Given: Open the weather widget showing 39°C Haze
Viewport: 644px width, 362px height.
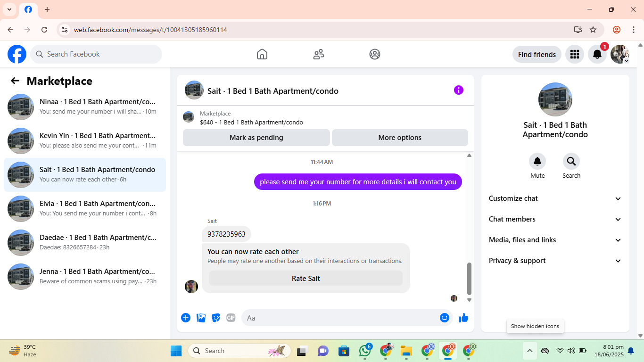Looking at the screenshot, I should point(23,351).
